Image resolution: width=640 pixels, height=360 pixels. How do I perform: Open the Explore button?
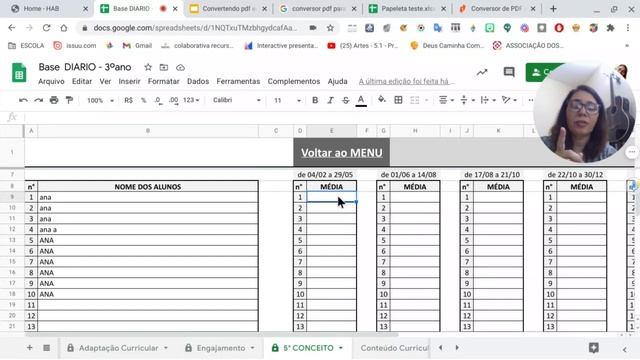[x=594, y=348]
